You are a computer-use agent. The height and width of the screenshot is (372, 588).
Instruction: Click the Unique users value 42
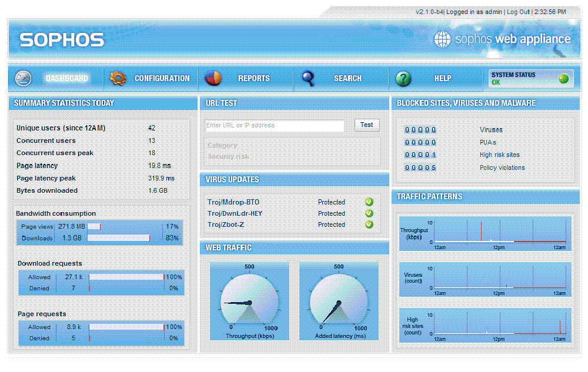(x=152, y=128)
